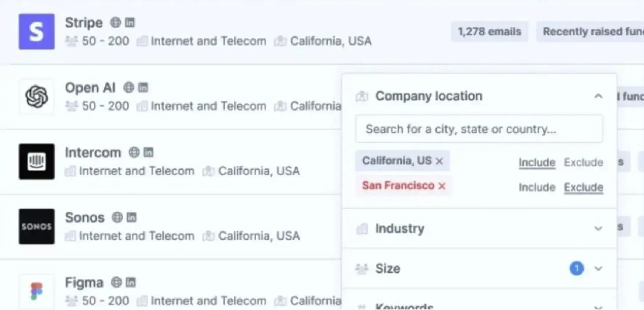Image resolution: width=644 pixels, height=310 pixels.
Task: Include the California, US location filter
Action: click(x=537, y=162)
